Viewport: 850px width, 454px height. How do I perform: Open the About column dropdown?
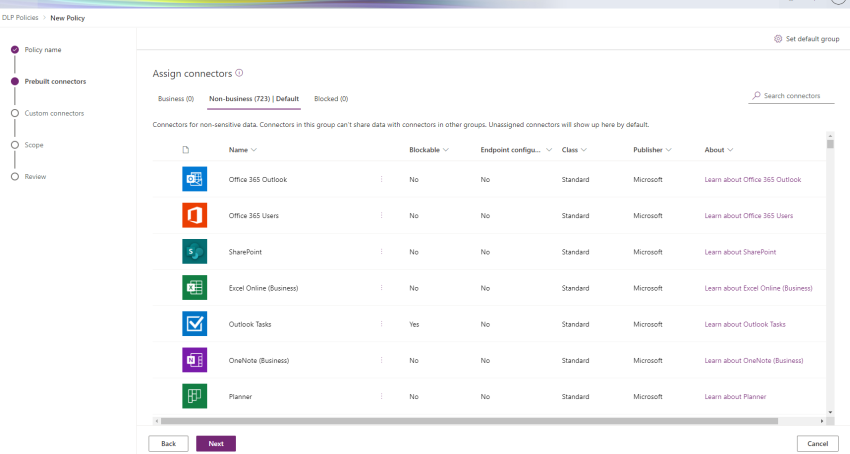pos(718,150)
